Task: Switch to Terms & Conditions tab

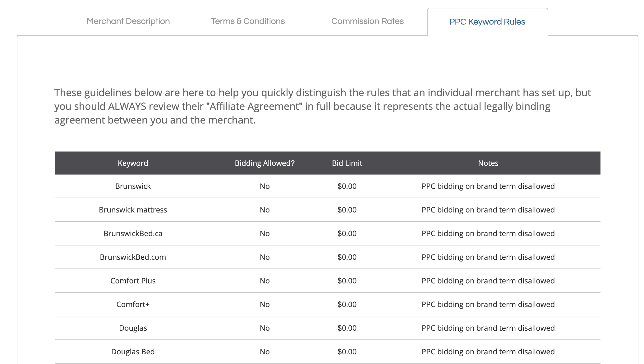Action: pyautogui.click(x=248, y=21)
